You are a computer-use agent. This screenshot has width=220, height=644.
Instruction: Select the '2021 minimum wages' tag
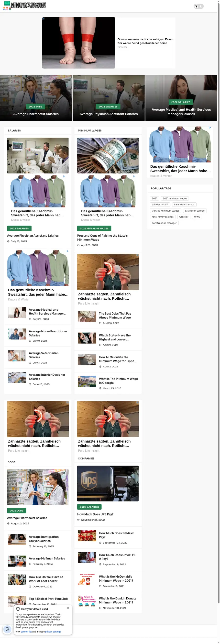coord(175,198)
